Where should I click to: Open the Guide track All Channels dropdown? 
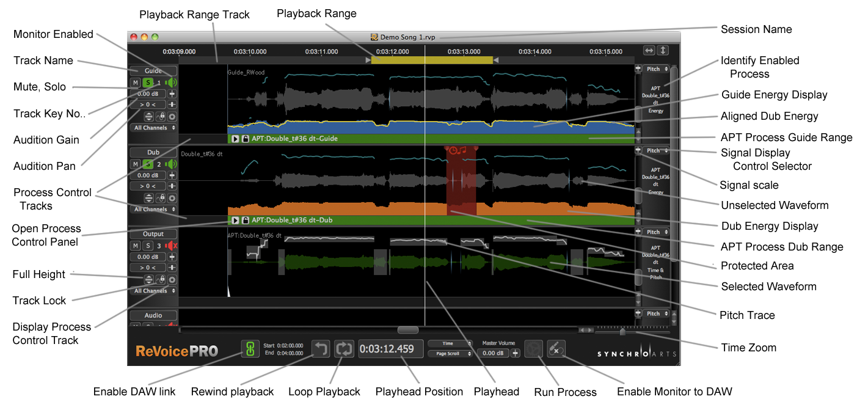coord(153,128)
